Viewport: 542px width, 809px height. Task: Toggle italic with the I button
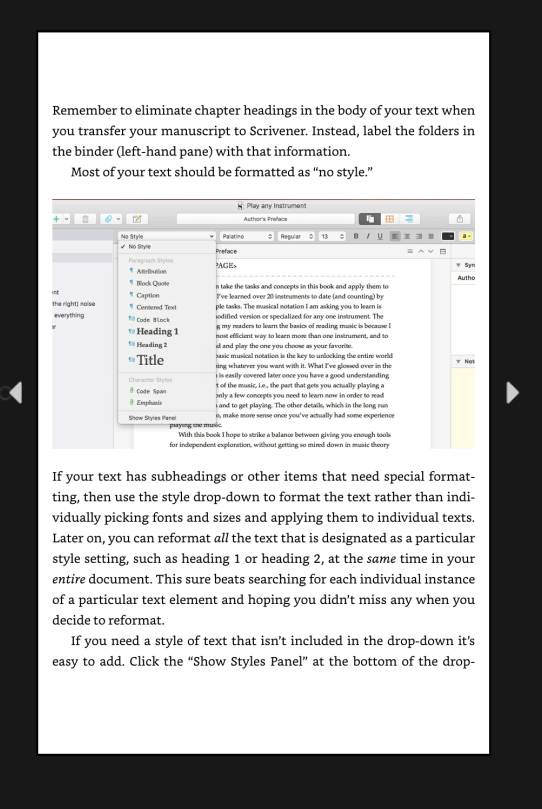point(368,236)
